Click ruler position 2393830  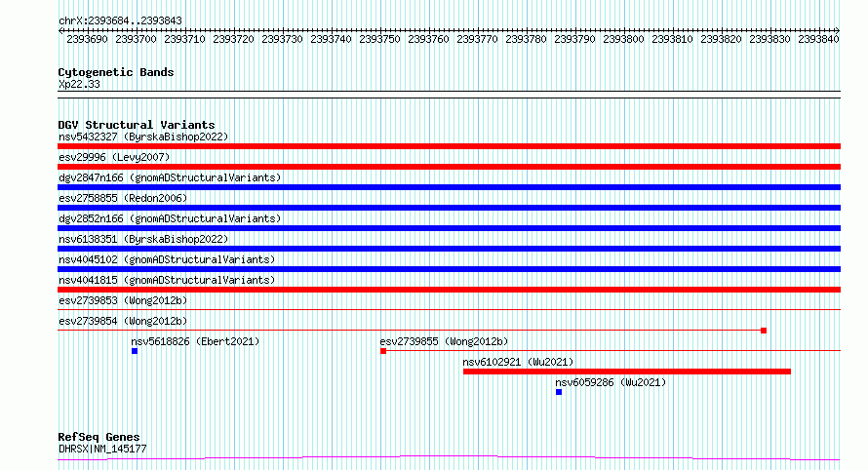click(x=769, y=39)
